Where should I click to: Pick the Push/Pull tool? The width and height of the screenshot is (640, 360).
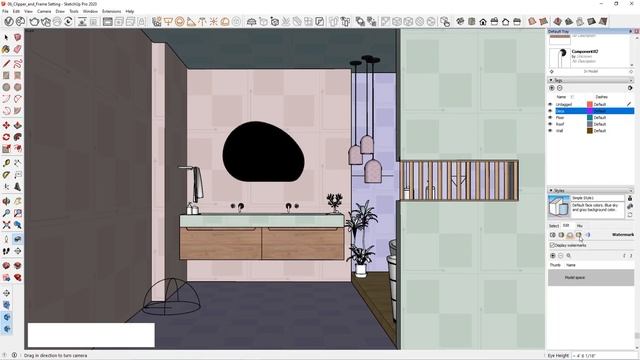(18, 125)
